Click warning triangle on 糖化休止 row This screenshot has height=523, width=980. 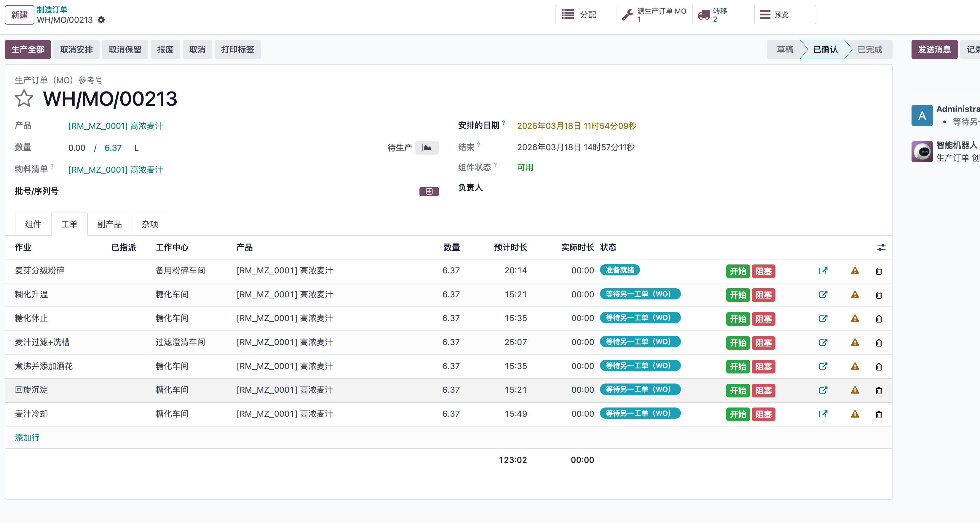(x=855, y=319)
